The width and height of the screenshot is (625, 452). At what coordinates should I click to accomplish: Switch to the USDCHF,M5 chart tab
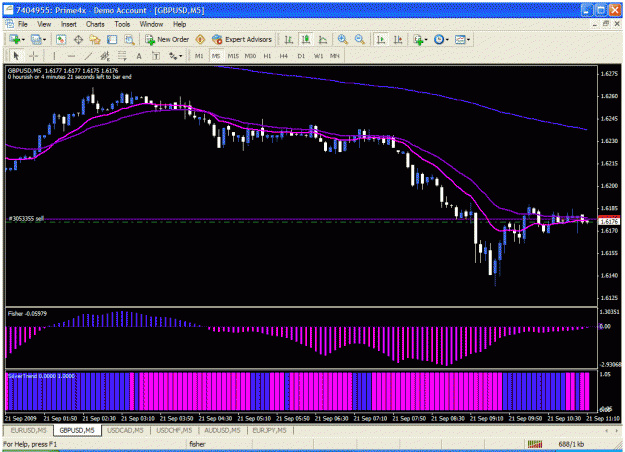(174, 430)
